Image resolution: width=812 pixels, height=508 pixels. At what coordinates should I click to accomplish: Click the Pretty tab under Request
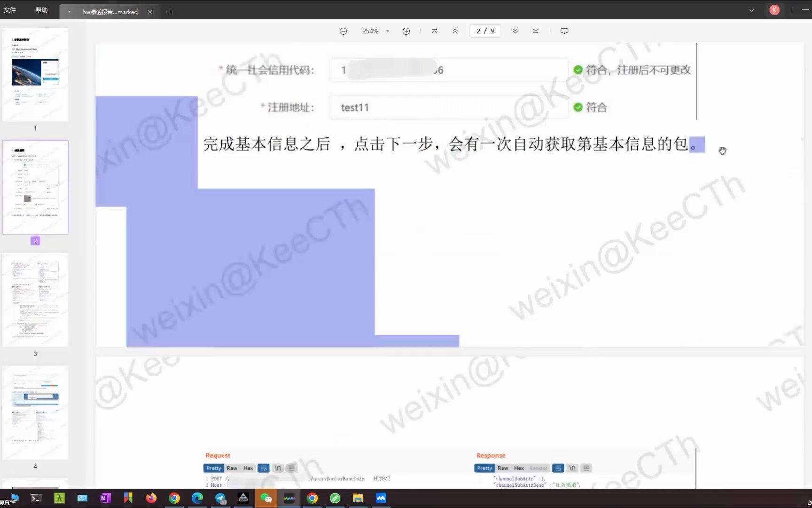click(213, 468)
